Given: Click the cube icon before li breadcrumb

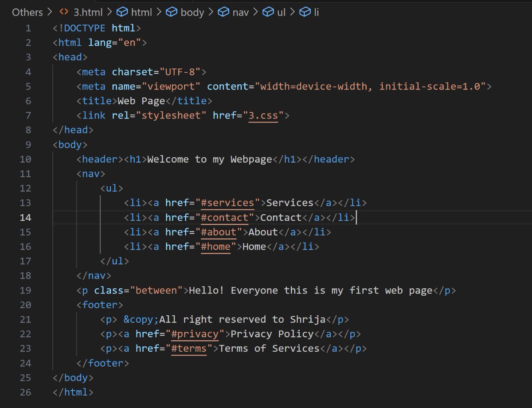Looking at the screenshot, I should tap(305, 12).
